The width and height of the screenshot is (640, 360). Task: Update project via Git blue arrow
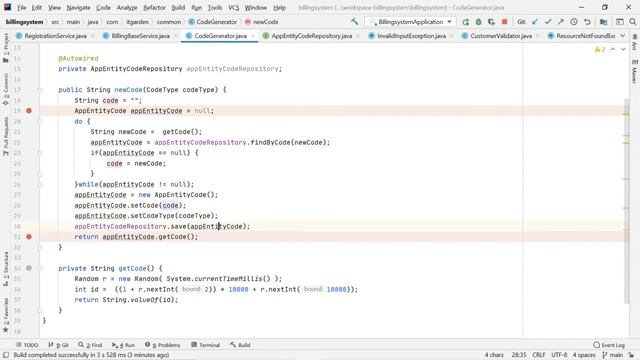point(535,22)
